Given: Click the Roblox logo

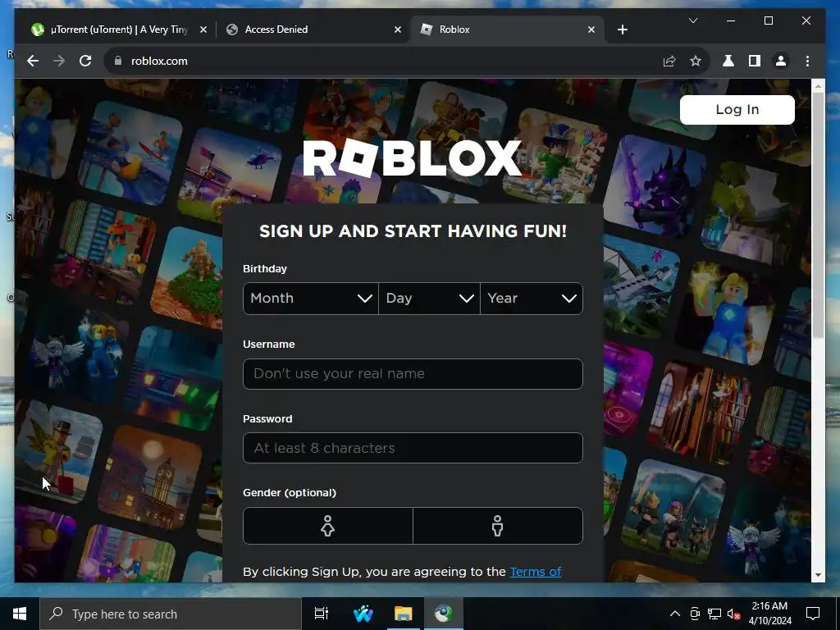Looking at the screenshot, I should click(x=413, y=157).
